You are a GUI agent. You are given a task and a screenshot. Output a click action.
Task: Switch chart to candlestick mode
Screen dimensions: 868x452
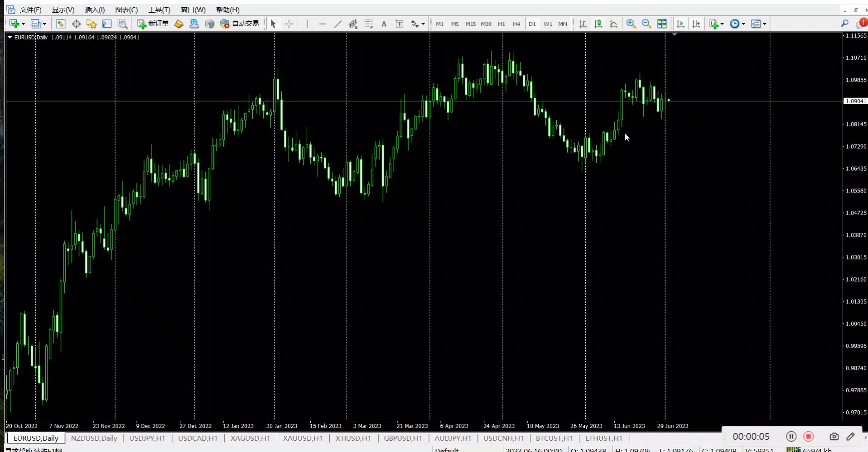click(x=598, y=24)
